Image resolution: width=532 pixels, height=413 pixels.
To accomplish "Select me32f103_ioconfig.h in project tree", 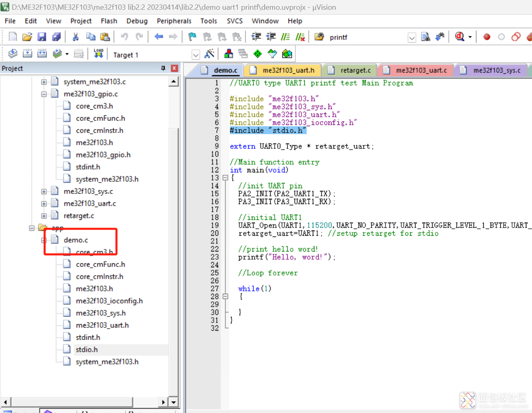I will point(109,301).
